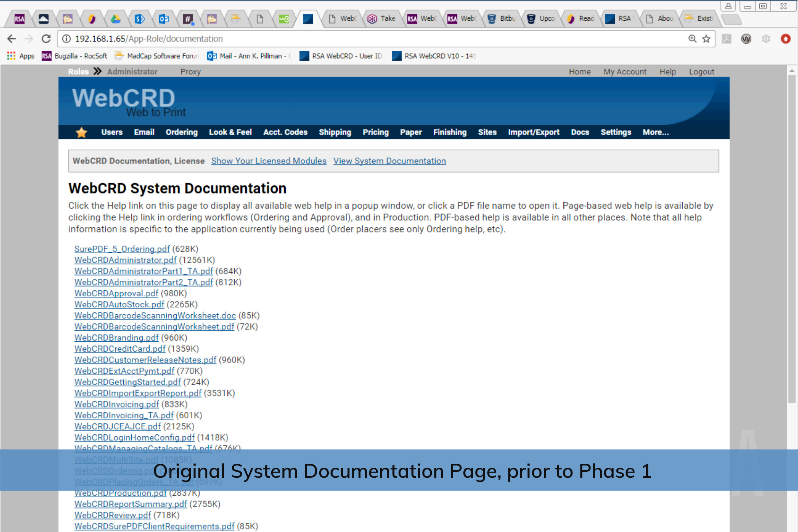Click the red circle extension icon

[786, 39]
